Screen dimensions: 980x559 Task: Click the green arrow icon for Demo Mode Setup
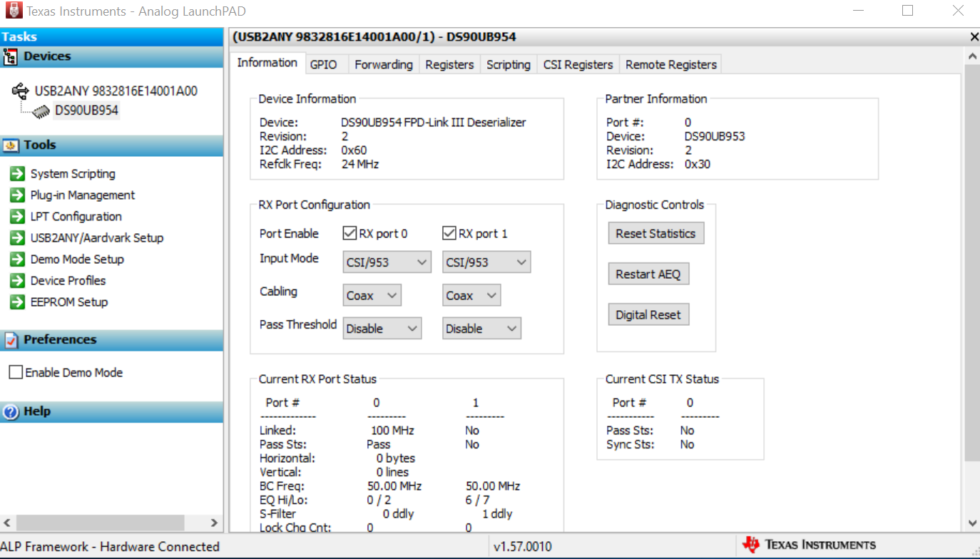coord(18,260)
